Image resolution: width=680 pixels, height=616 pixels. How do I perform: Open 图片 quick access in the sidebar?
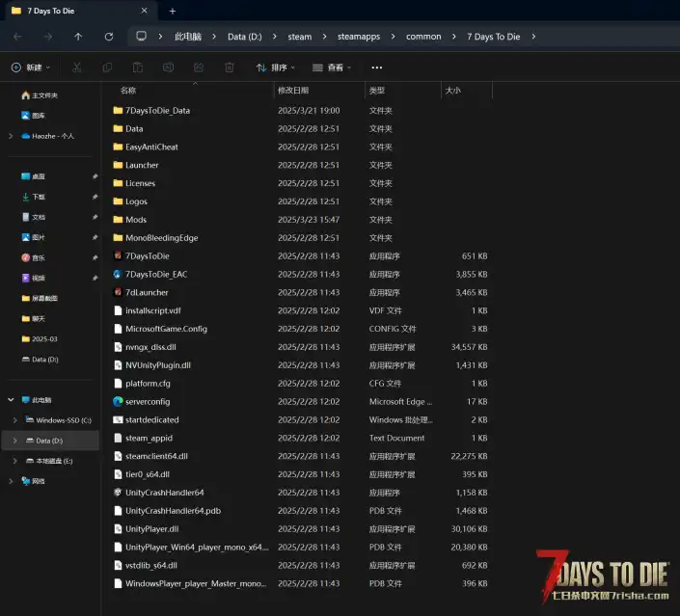tap(34, 237)
